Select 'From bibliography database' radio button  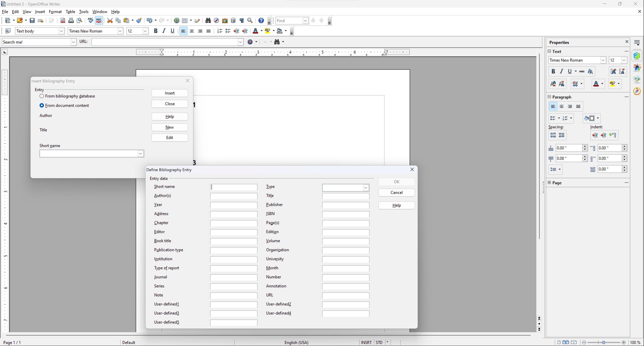[x=42, y=96]
